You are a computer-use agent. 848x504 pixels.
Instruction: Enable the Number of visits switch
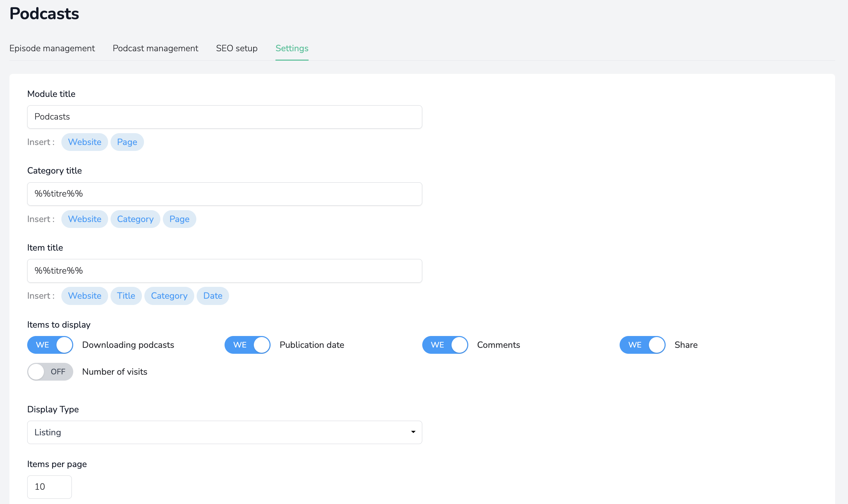[x=50, y=372]
